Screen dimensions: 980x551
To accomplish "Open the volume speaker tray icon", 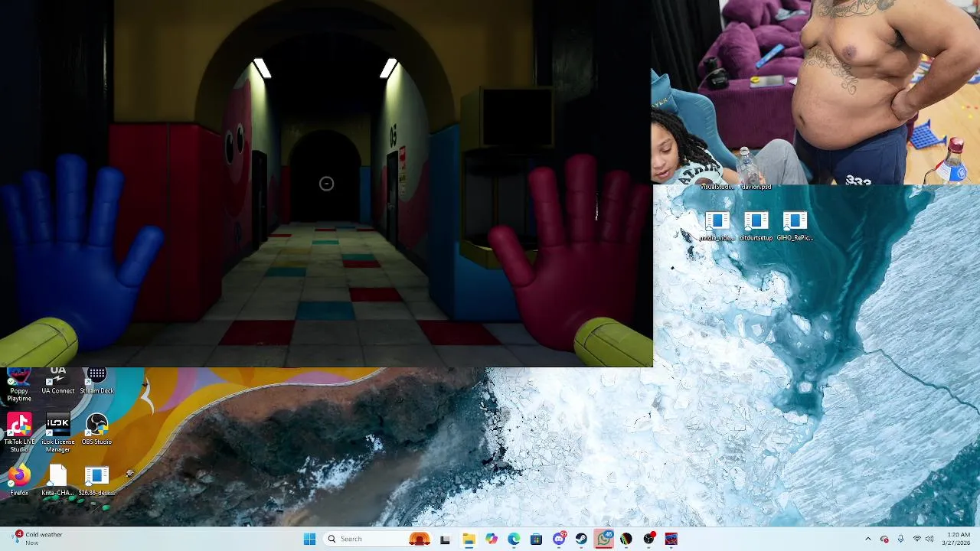I will 929,539.
